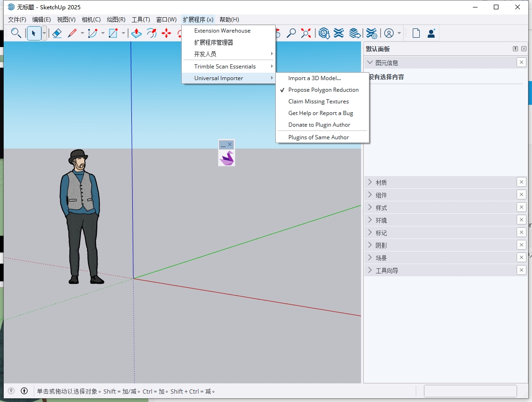The image size is (532, 402).
Task: Close the floating Universal Importer toolbar
Action: click(x=230, y=144)
